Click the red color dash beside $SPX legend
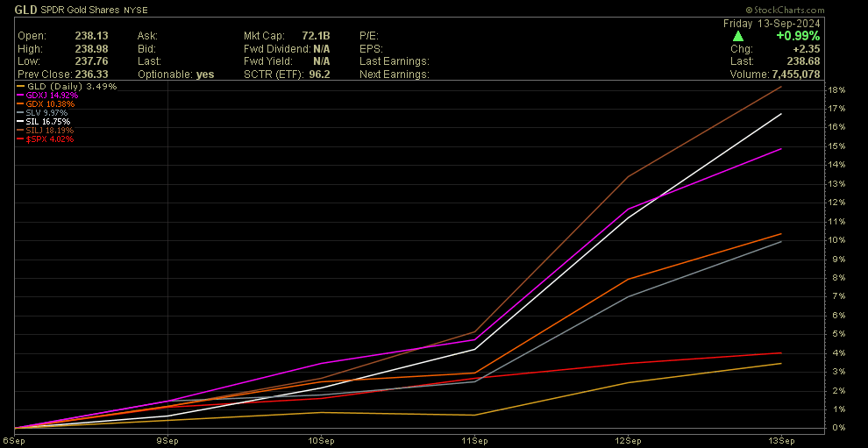The width and height of the screenshot is (868, 448). click(x=20, y=139)
